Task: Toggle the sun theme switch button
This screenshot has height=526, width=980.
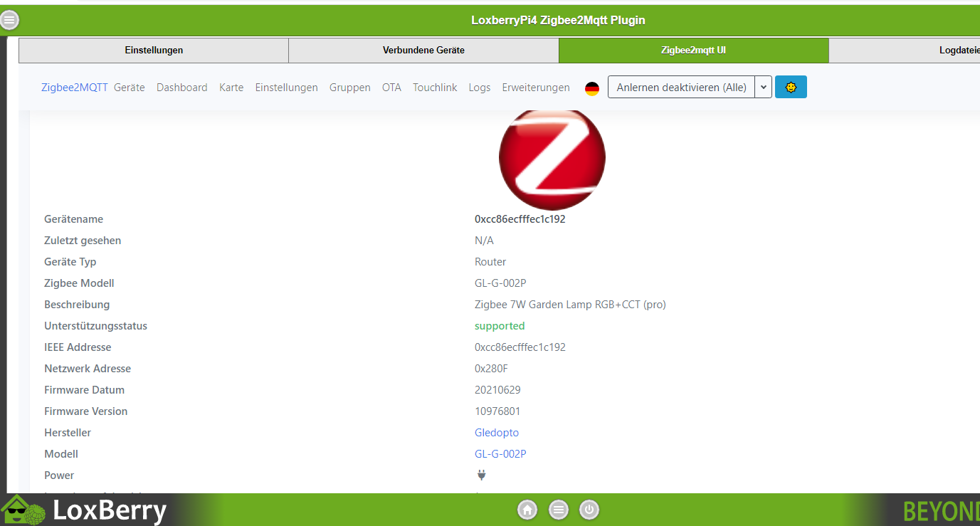Action: coord(791,87)
